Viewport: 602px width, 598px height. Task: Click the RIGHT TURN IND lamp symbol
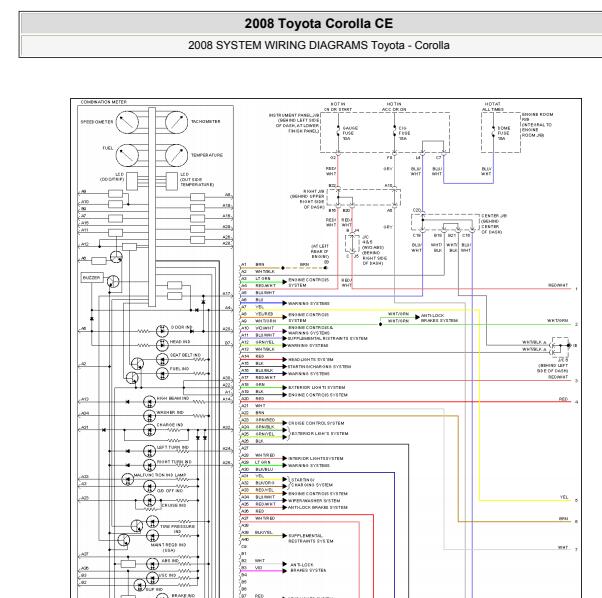[149, 465]
